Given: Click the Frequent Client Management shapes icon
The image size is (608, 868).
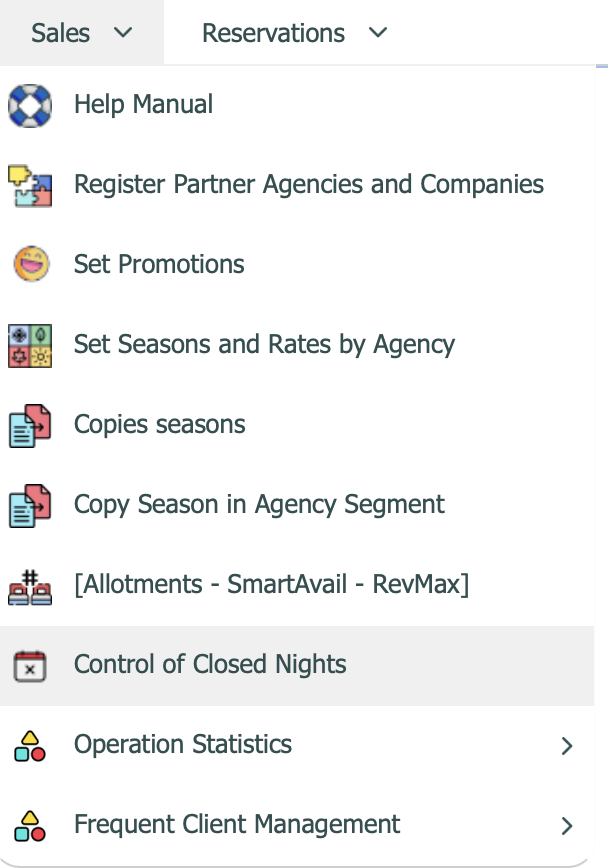Looking at the screenshot, I should click(30, 825).
